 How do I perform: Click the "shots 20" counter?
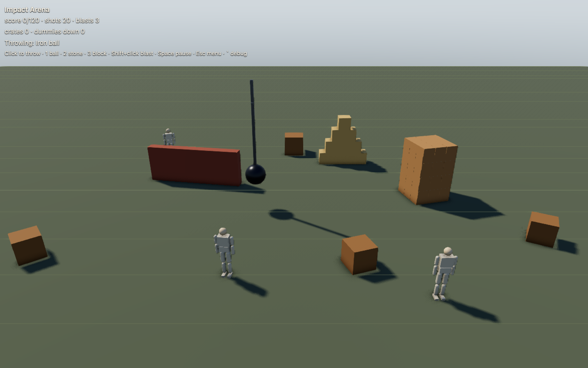point(57,20)
